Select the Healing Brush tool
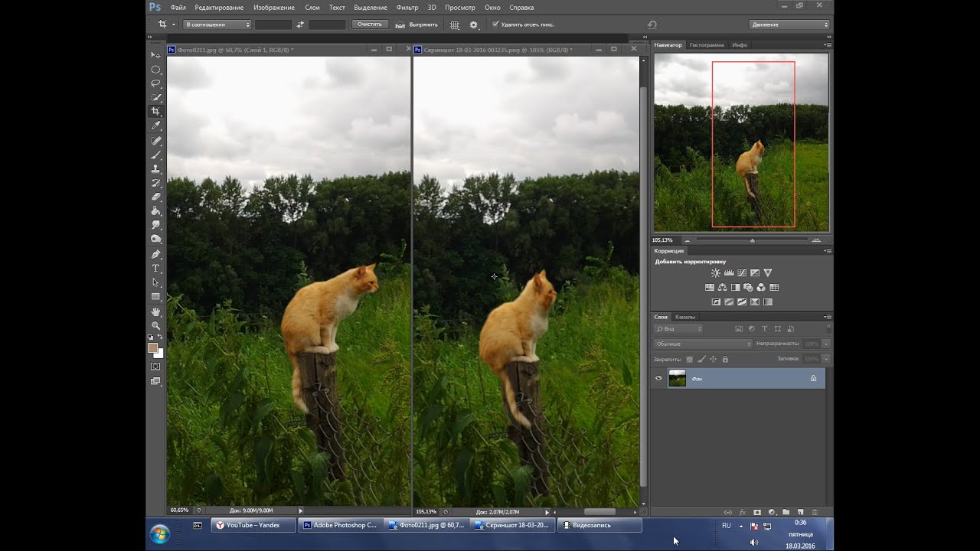Viewport: 980px width, 551px height. 155,141
